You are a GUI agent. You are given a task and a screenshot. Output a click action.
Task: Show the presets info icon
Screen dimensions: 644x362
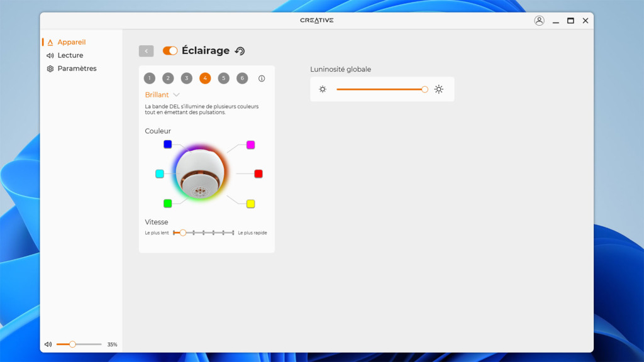coord(262,79)
